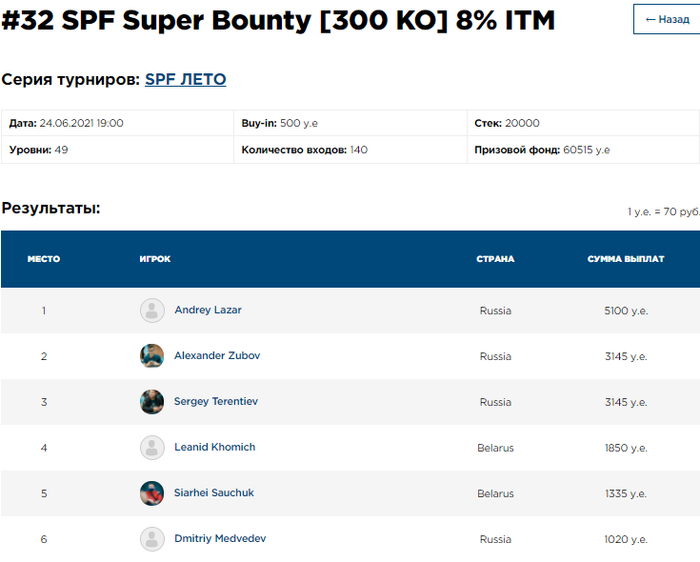Click the СТРАНА column header
This screenshot has height=562, width=700.
pos(495,259)
